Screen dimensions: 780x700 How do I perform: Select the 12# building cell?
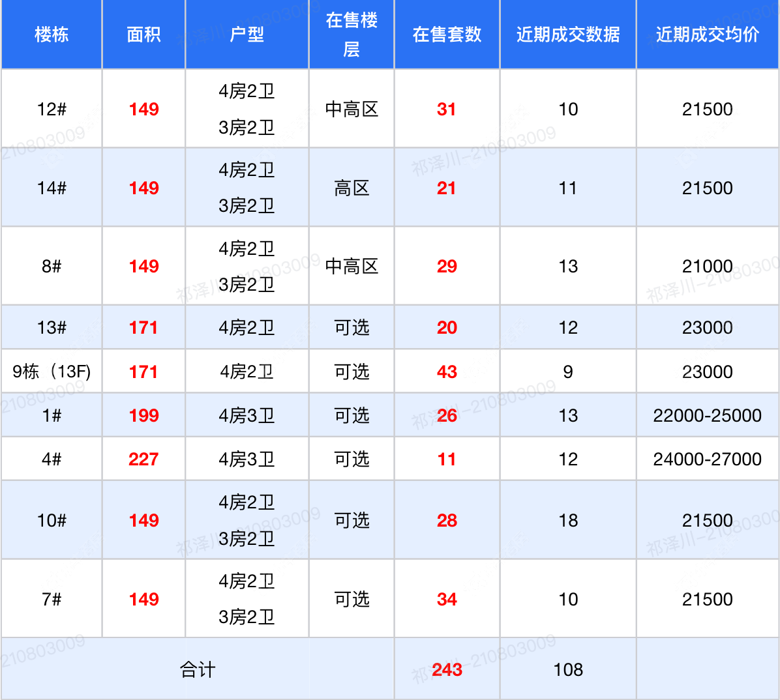(x=52, y=109)
